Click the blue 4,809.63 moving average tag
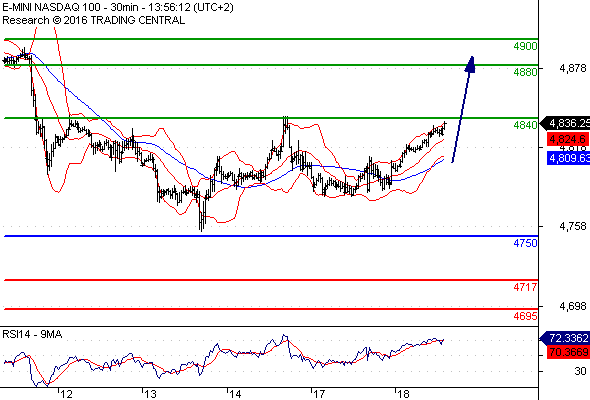 (569, 158)
